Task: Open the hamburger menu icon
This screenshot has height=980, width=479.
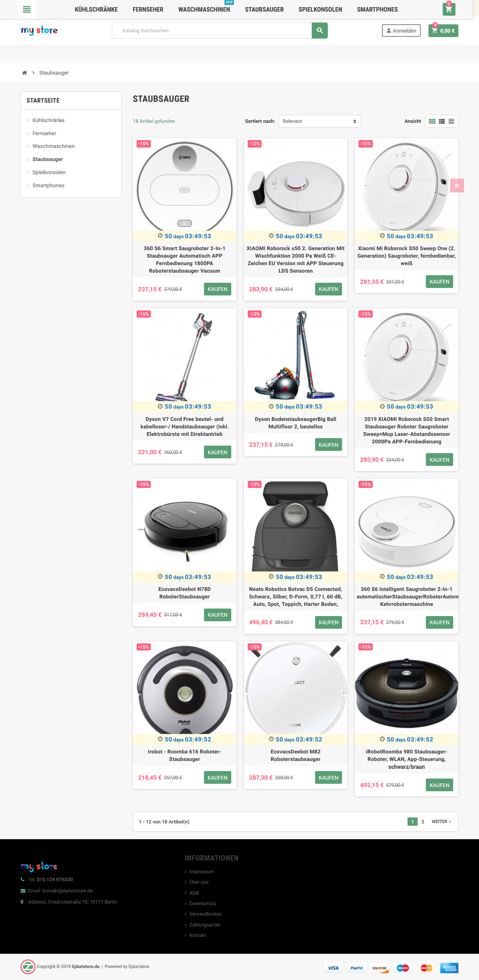Action: [x=27, y=9]
